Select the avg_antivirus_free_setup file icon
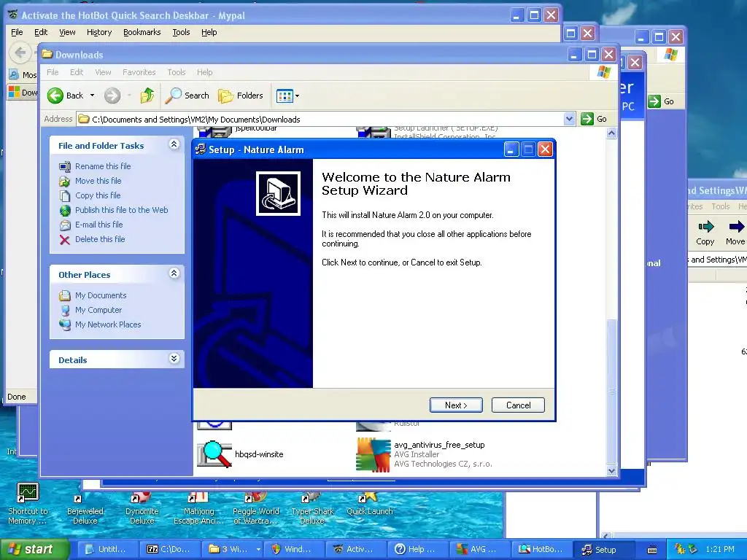747x560 pixels. point(373,455)
